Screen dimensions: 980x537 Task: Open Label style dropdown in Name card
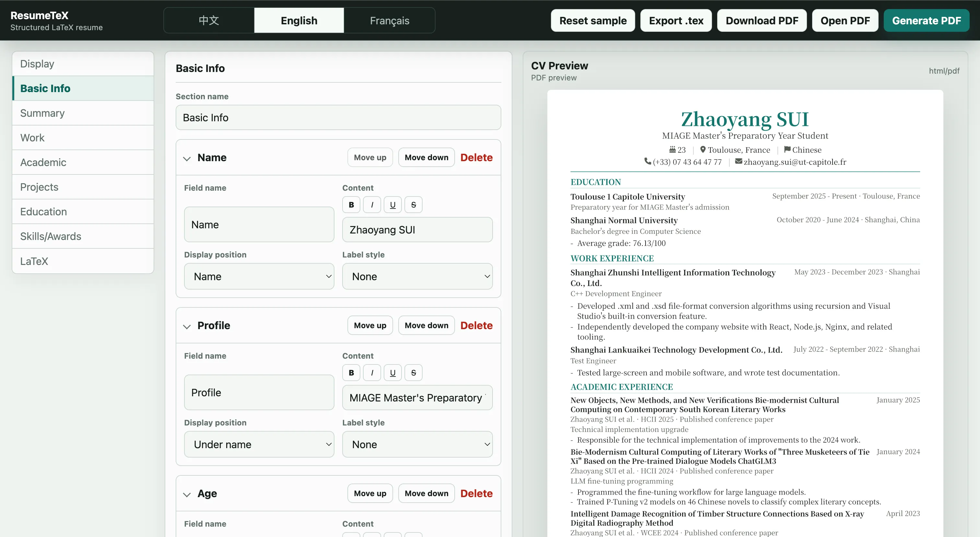pos(417,276)
